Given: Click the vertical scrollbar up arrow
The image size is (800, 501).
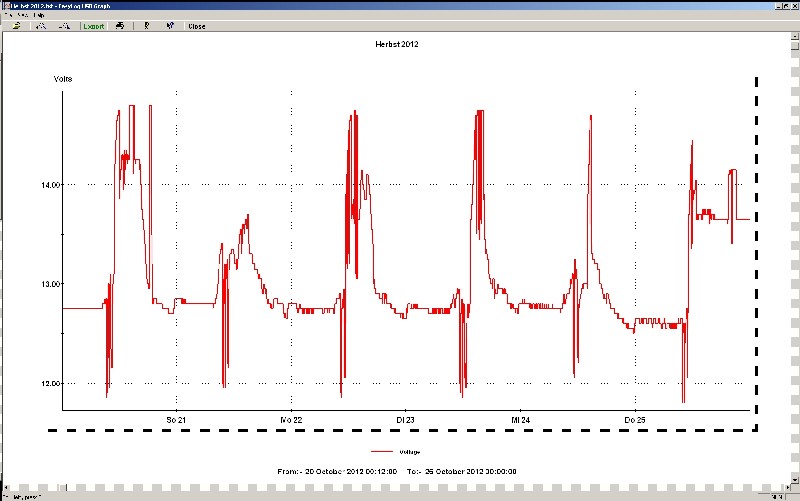Looking at the screenshot, I should point(794,38).
